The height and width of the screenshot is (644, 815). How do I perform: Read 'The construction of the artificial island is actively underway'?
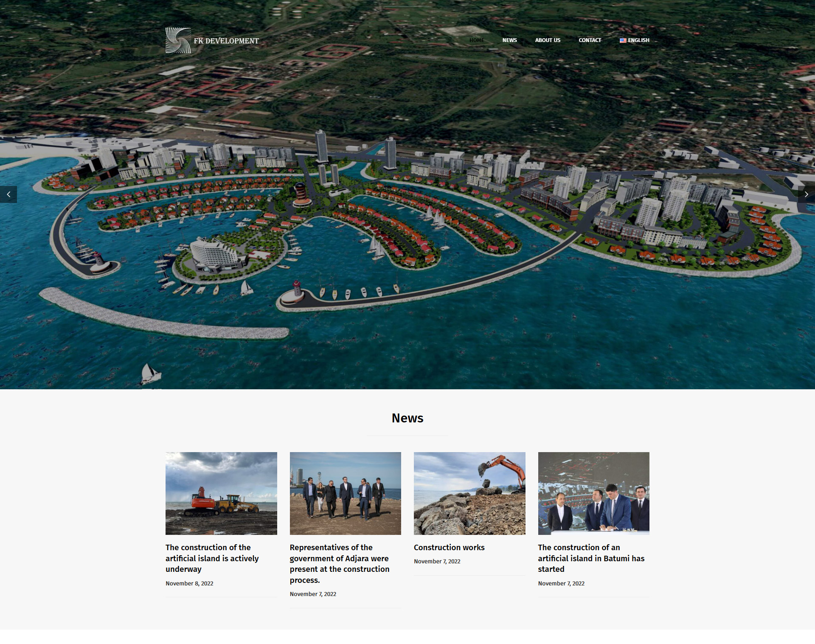pos(212,558)
